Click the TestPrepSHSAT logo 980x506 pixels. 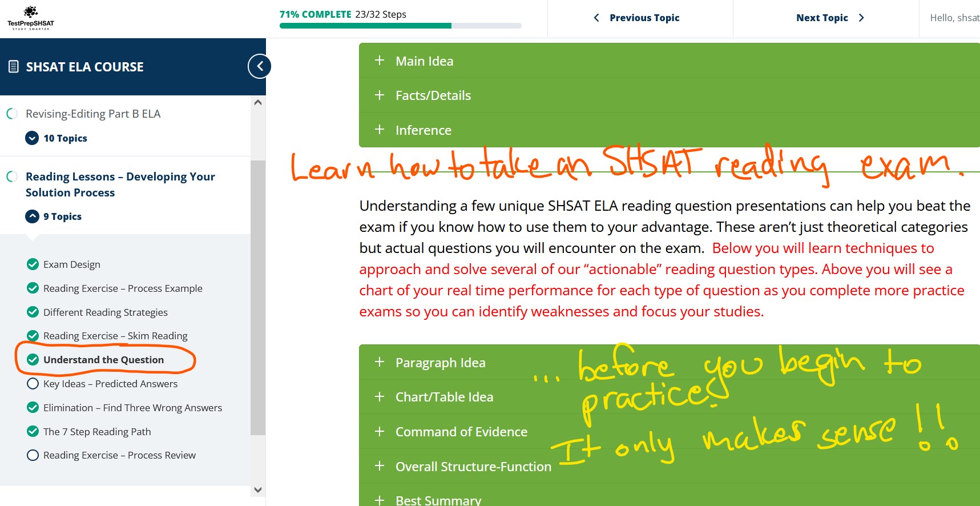pos(31,18)
